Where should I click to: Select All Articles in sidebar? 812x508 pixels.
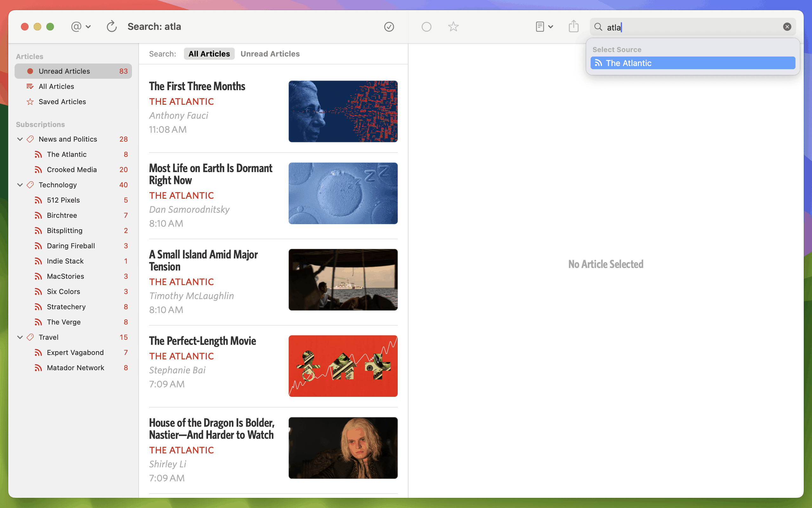[73, 86]
